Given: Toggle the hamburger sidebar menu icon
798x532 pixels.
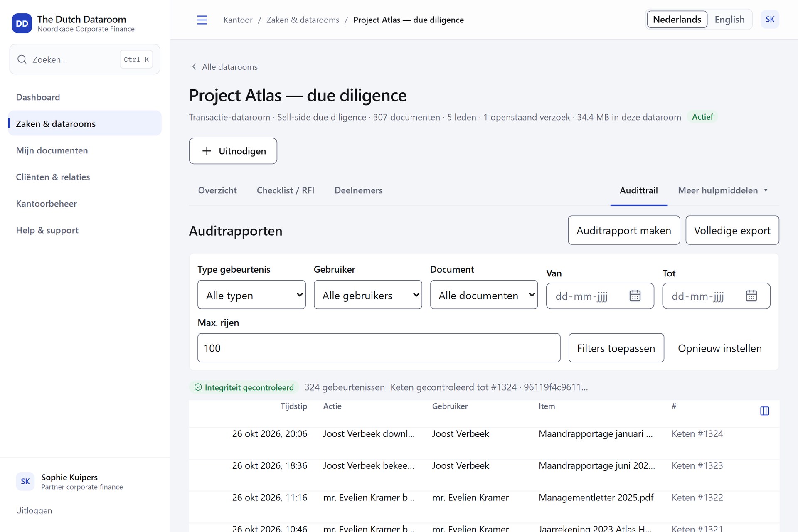Looking at the screenshot, I should 202,20.
